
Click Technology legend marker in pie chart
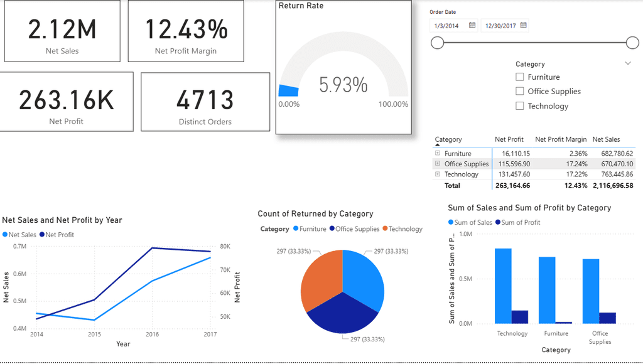pos(385,228)
